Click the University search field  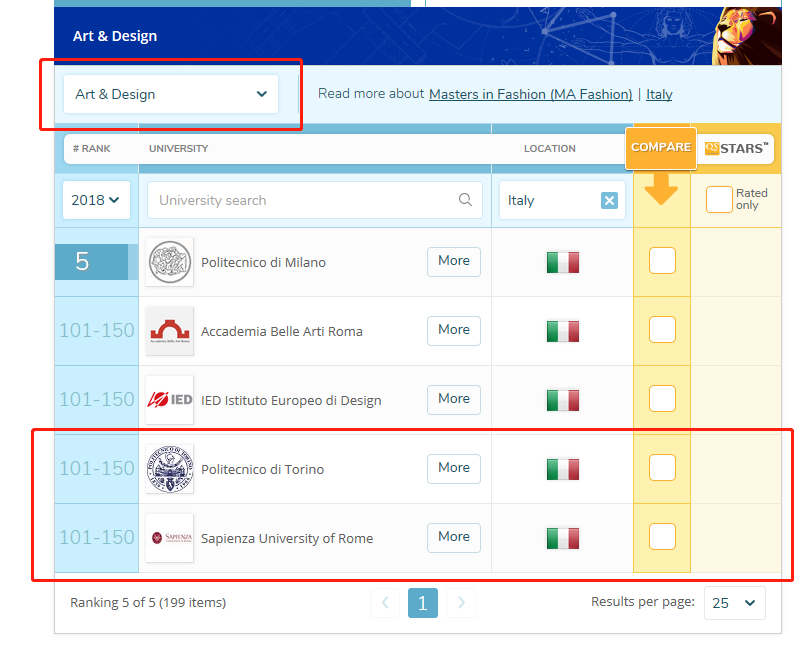pyautogui.click(x=315, y=200)
